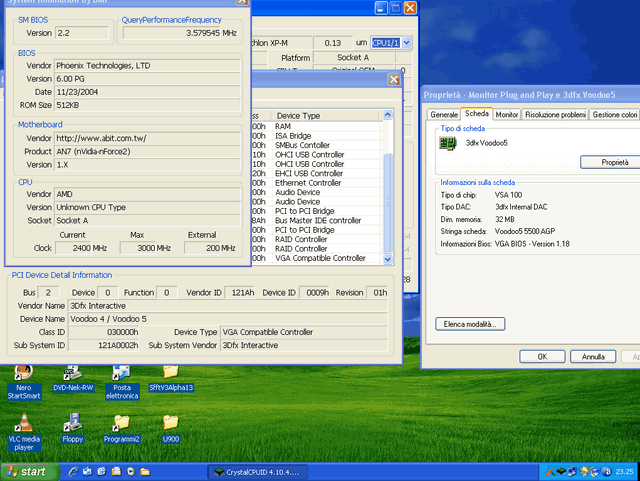The height and width of the screenshot is (481, 640).
Task: Click the Device Name field Voodoo 4 / Voodoo 5
Action: (x=228, y=319)
